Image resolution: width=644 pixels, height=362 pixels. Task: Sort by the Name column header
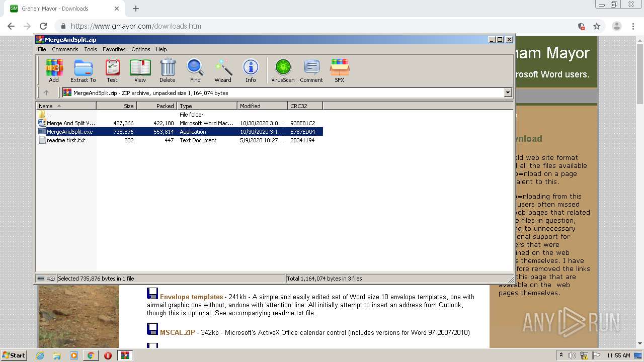tap(66, 106)
